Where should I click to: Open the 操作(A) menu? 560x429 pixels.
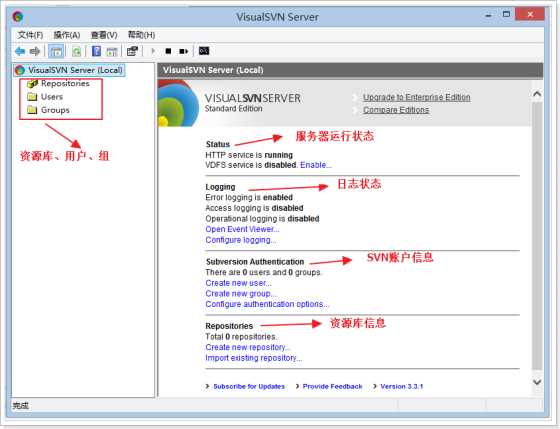[67, 35]
